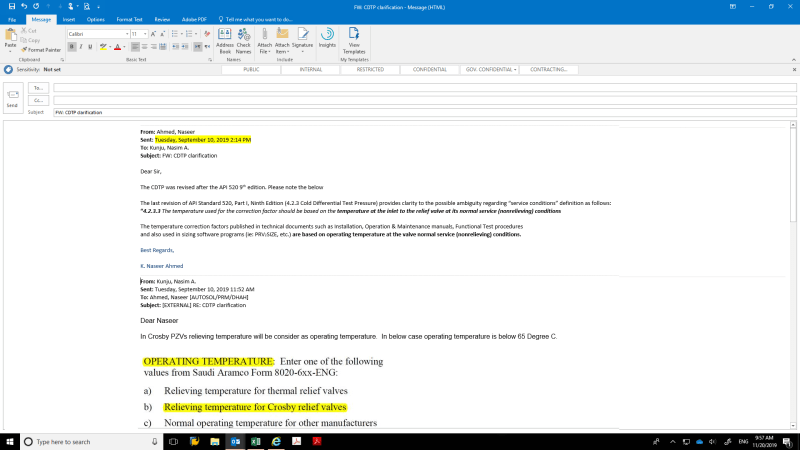Click the Send button

[13, 98]
